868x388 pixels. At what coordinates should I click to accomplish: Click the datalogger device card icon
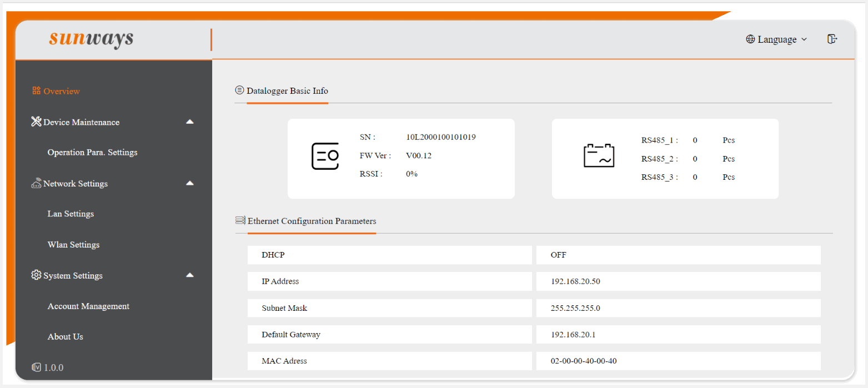(325, 156)
